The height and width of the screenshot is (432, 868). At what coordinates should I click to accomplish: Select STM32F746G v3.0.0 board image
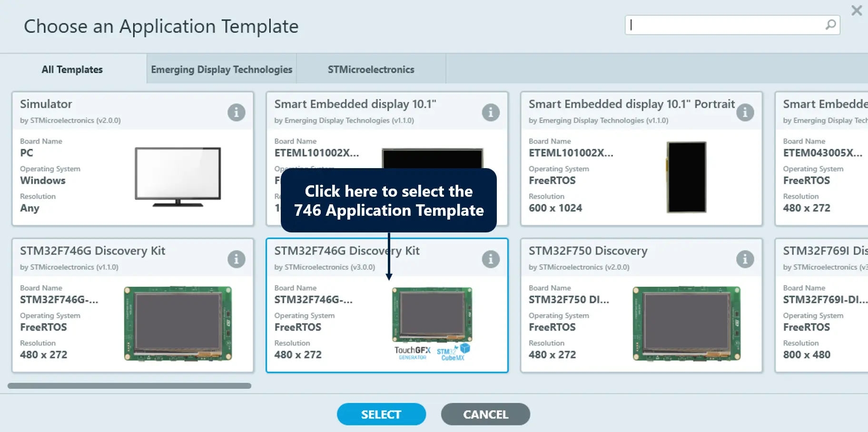[x=432, y=314]
